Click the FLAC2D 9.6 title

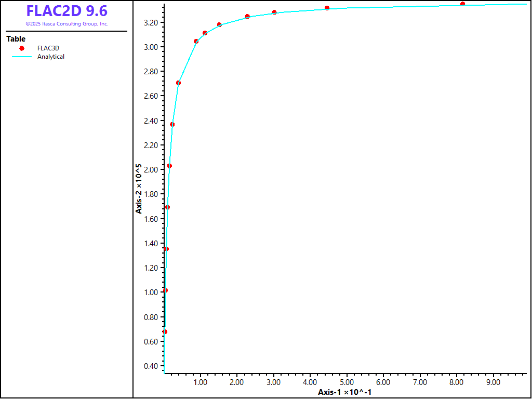[66, 11]
